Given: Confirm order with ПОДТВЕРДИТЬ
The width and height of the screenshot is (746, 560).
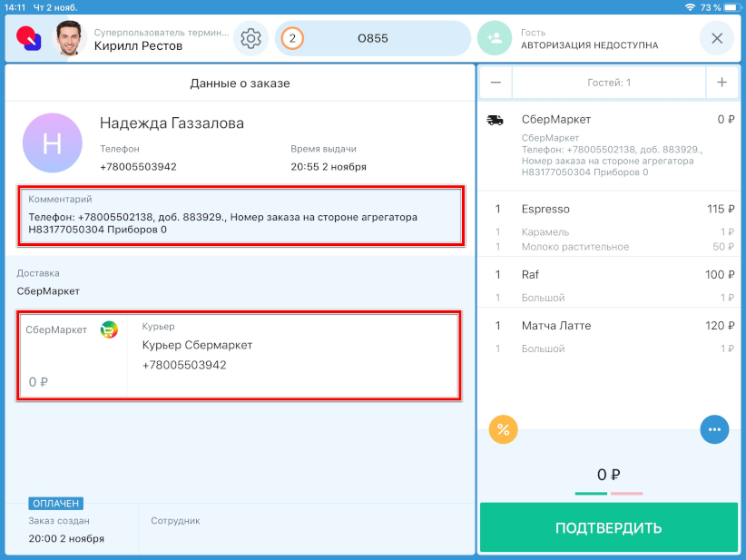Looking at the screenshot, I should 608,527.
